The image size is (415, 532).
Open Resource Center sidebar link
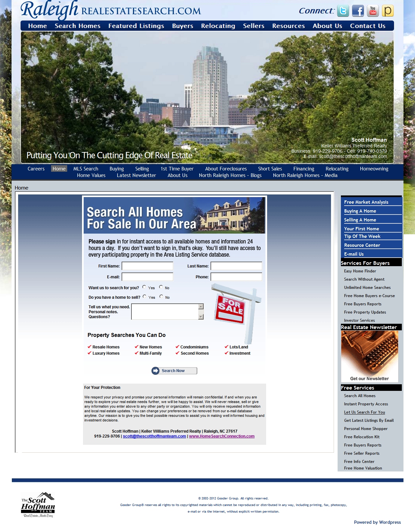362,245
